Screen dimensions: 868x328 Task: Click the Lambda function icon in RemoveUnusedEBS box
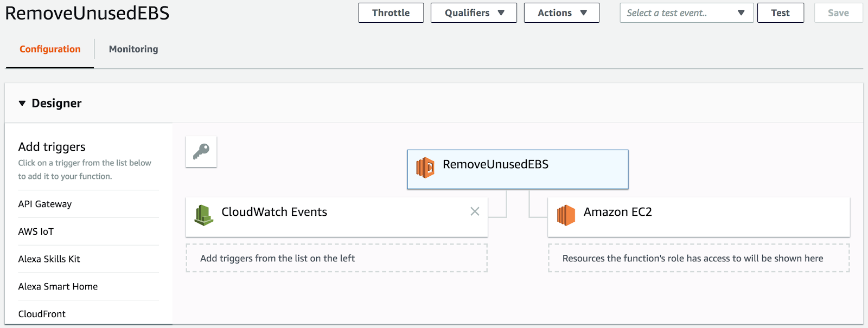coord(425,168)
